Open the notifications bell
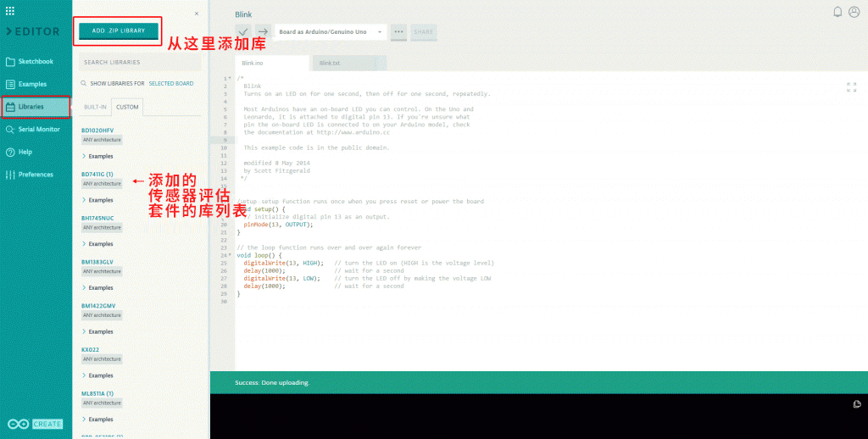Viewport: 868px width, 439px height. 837,12
